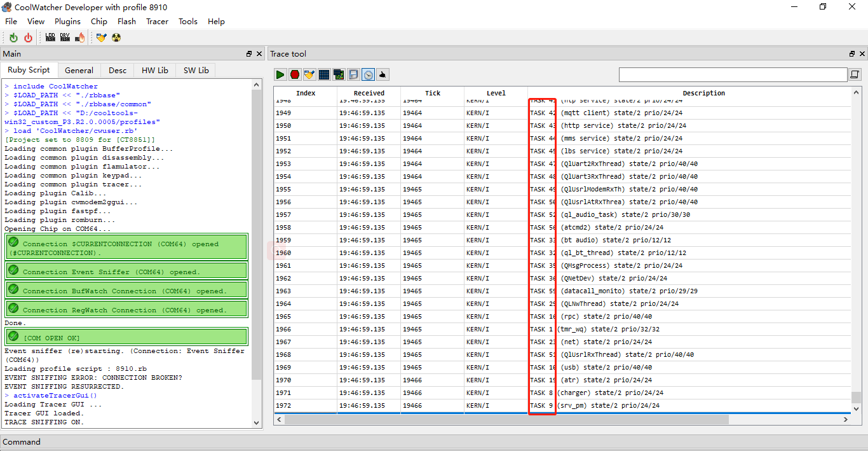Click the floppy save icon in Trace toolbar
This screenshot has height=451, width=868.
pyautogui.click(x=353, y=74)
